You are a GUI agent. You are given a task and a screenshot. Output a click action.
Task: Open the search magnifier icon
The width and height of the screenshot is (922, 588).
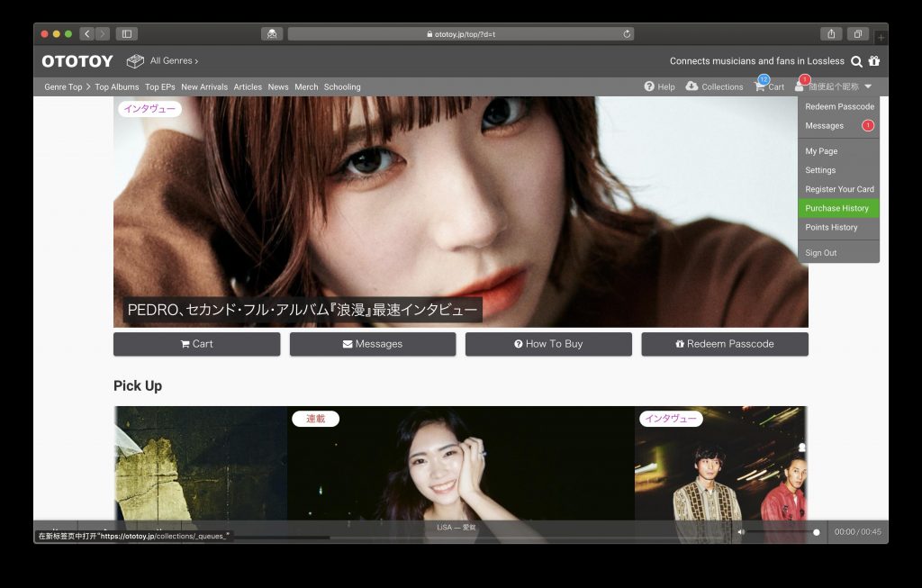pos(857,61)
